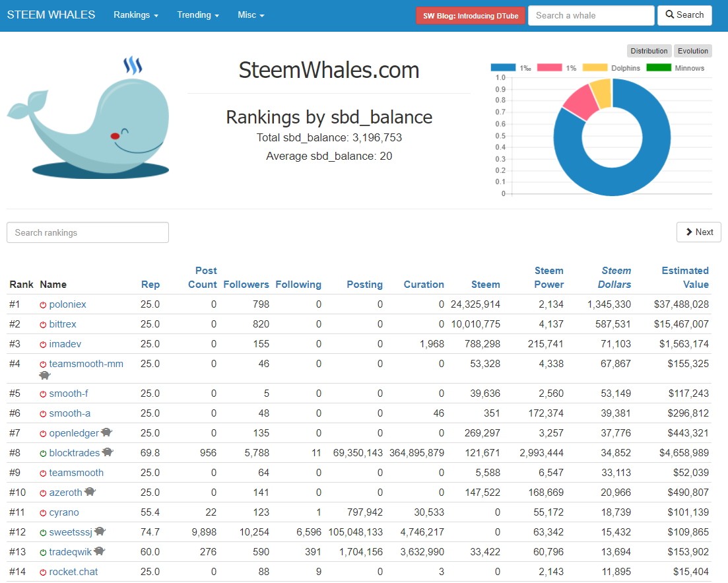
Task: Sort table by Following column
Action: pos(298,285)
